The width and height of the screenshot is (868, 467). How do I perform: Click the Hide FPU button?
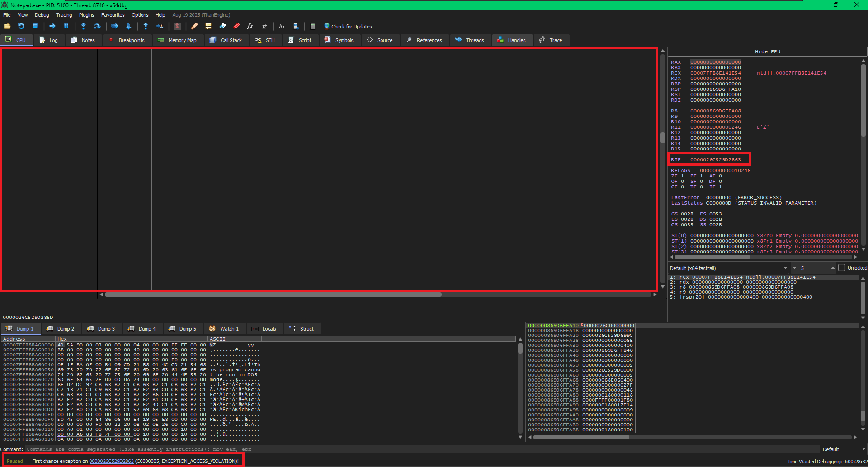(x=767, y=51)
